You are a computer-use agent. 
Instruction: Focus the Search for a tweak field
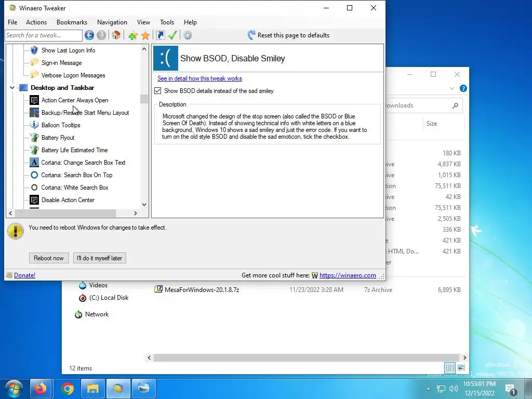click(44, 35)
